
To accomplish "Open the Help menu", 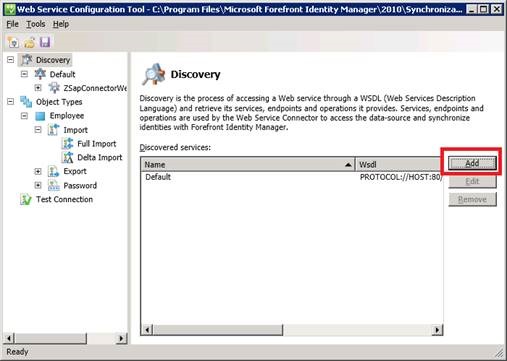I will 61,24.
